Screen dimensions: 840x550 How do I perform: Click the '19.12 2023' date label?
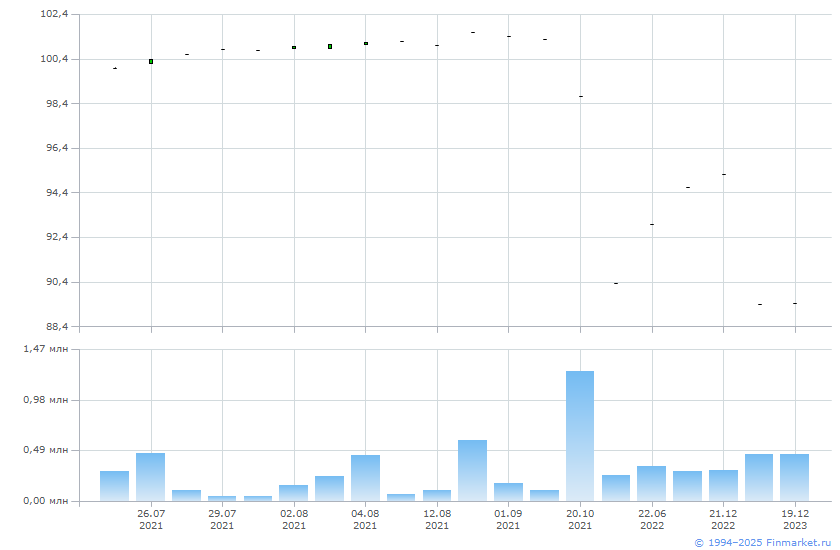point(795,519)
